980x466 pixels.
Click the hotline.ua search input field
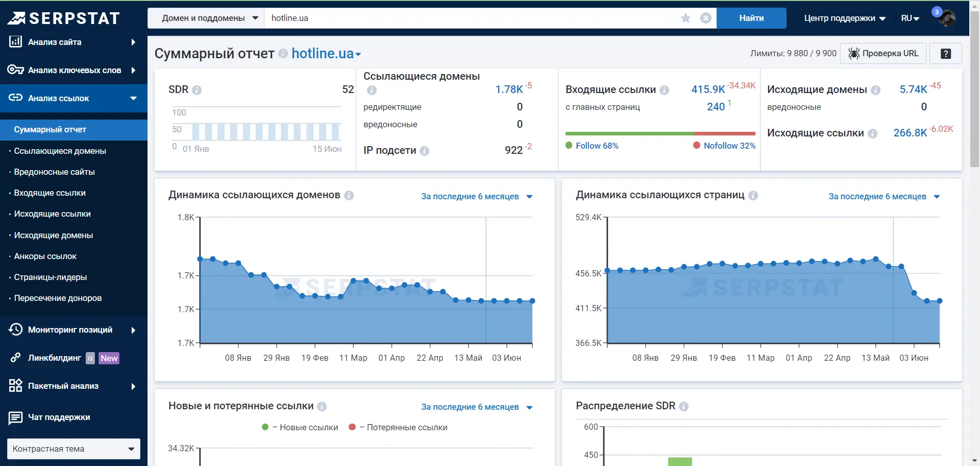click(470, 18)
